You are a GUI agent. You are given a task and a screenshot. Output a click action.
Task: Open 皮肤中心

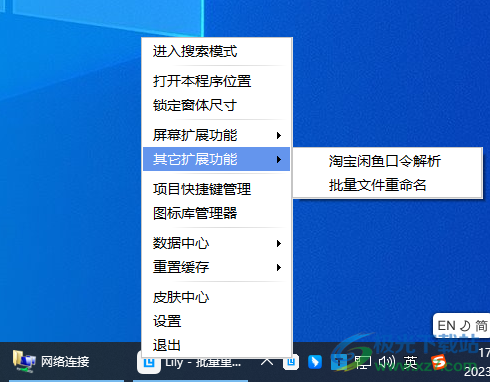217,297
